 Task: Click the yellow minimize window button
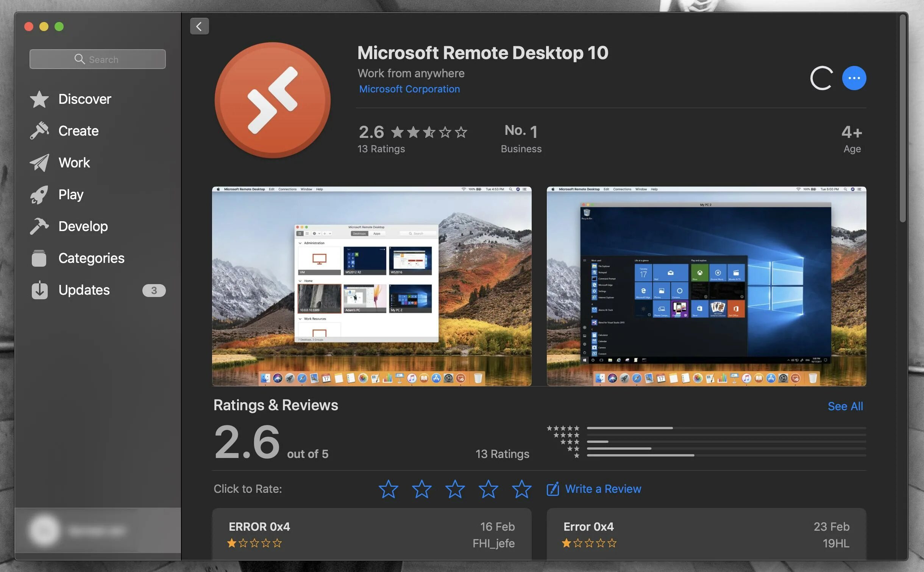44,26
